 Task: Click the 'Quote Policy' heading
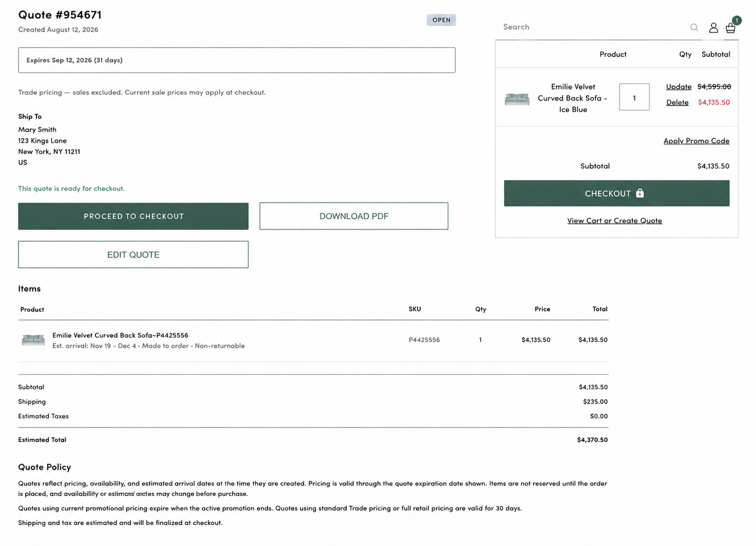[45, 467]
